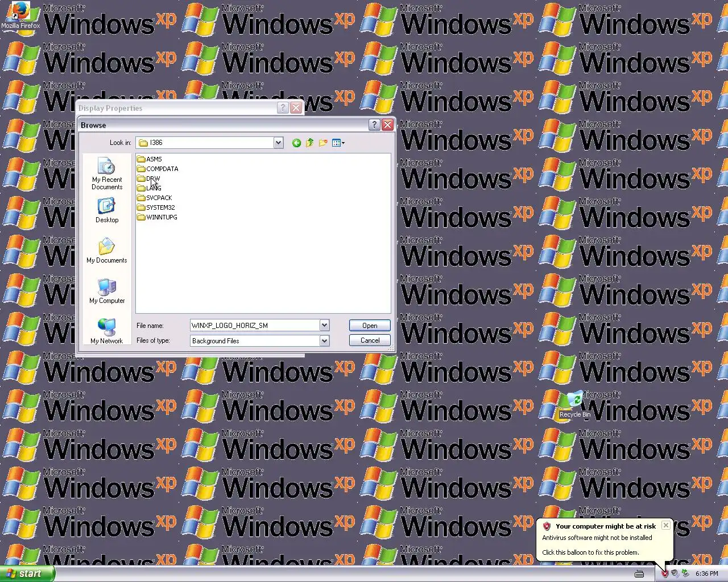Expand the Files of type dropdown
Screen dimensions: 728x582
point(324,340)
